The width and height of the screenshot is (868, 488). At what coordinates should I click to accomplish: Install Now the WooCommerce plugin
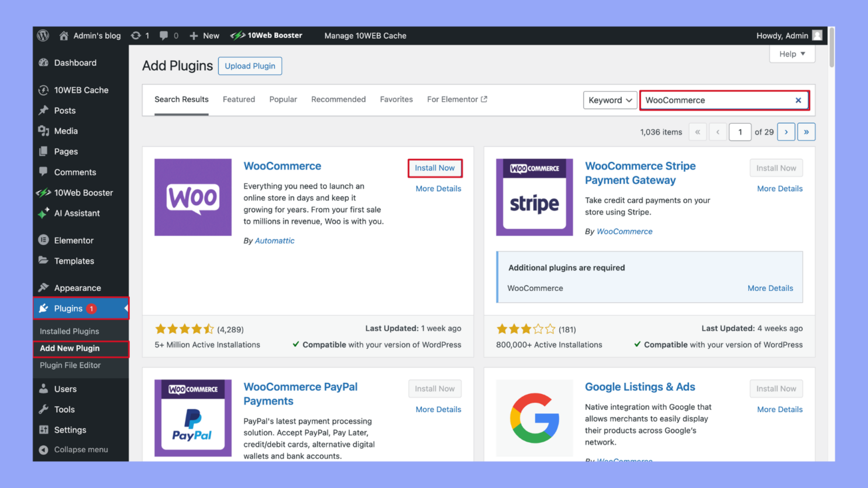click(435, 168)
